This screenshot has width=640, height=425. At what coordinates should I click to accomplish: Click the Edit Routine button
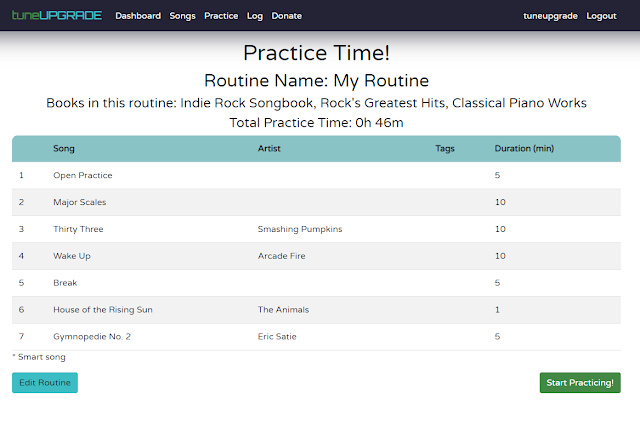pos(45,383)
